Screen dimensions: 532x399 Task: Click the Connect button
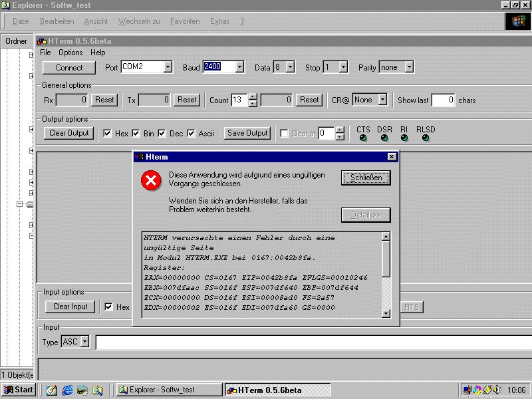[x=69, y=68]
